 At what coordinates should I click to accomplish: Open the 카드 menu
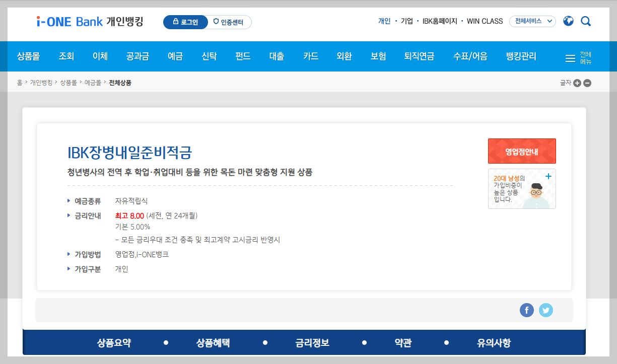coord(310,56)
